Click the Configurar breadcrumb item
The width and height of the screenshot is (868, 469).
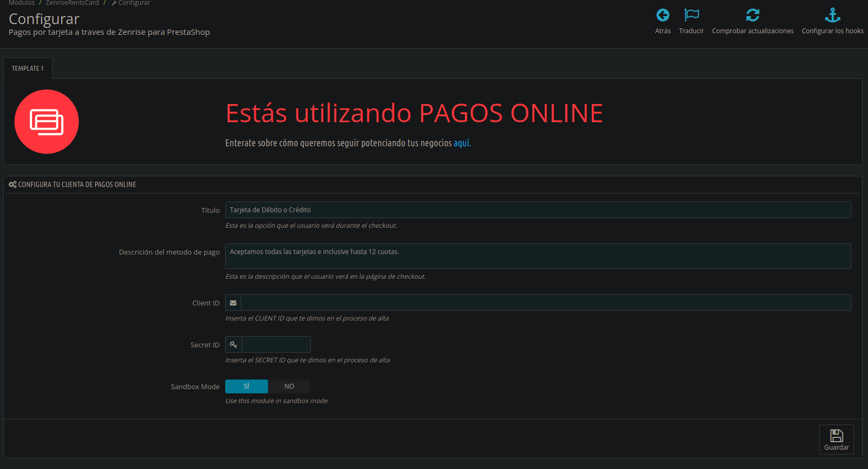[x=131, y=3]
